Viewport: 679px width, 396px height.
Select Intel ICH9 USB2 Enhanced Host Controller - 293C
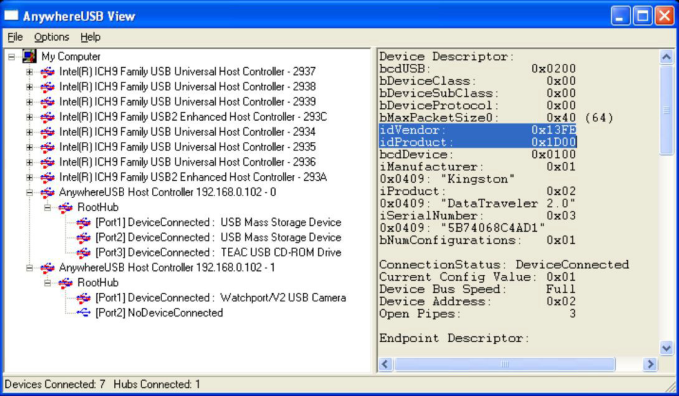193,117
